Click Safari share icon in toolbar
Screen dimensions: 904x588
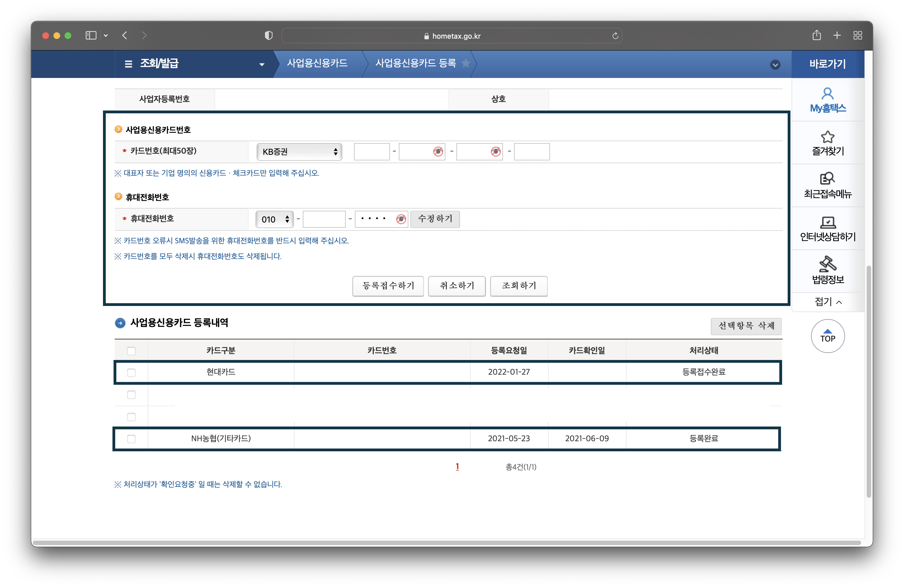[x=816, y=36]
